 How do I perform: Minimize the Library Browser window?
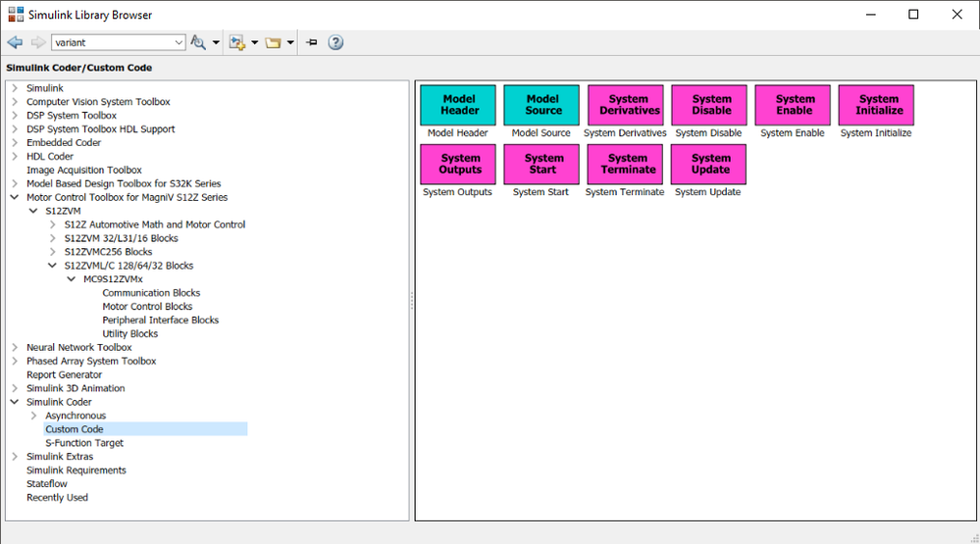pyautogui.click(x=871, y=15)
